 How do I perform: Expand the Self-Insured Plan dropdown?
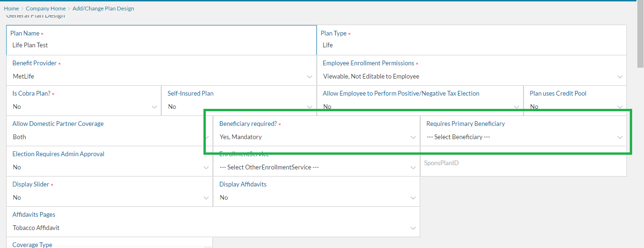pyautogui.click(x=239, y=106)
